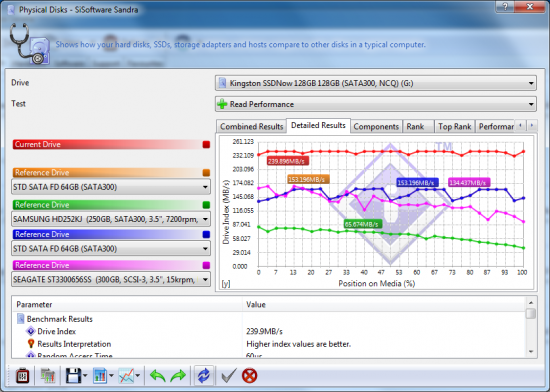Open the Read Performance test dropdown

point(376,104)
